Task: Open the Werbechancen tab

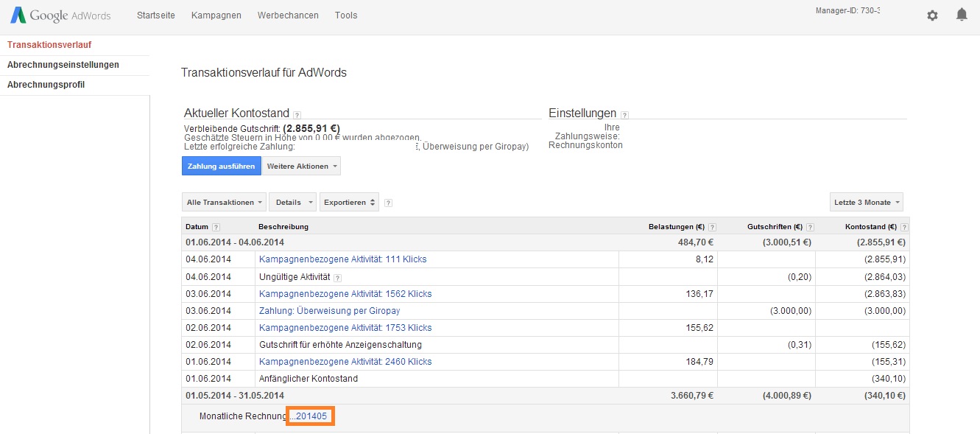Action: (x=288, y=15)
